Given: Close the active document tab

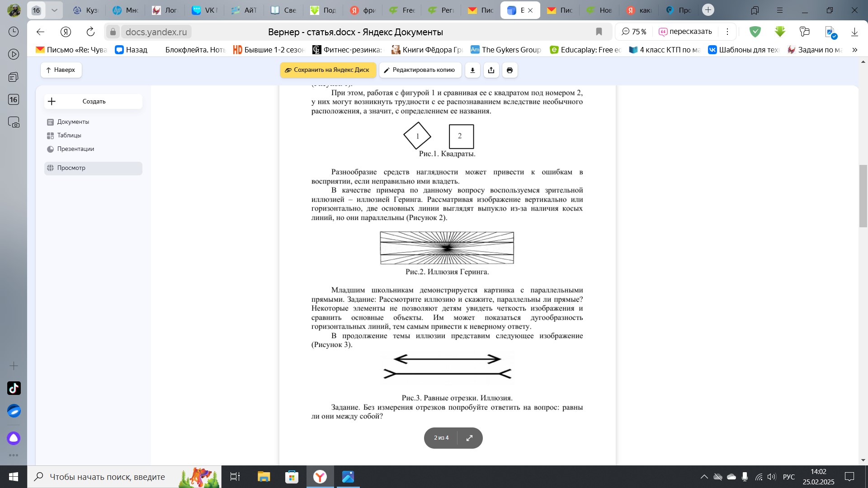Looking at the screenshot, I should coord(531,10).
